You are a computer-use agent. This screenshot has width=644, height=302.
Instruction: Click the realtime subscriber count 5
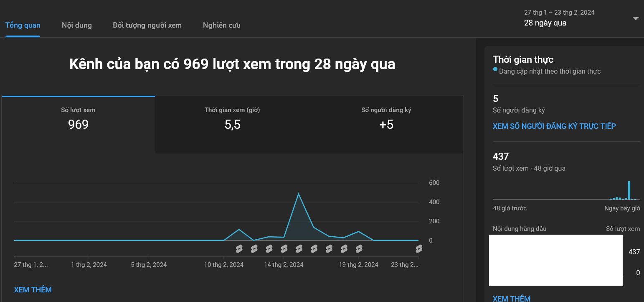coord(496,99)
